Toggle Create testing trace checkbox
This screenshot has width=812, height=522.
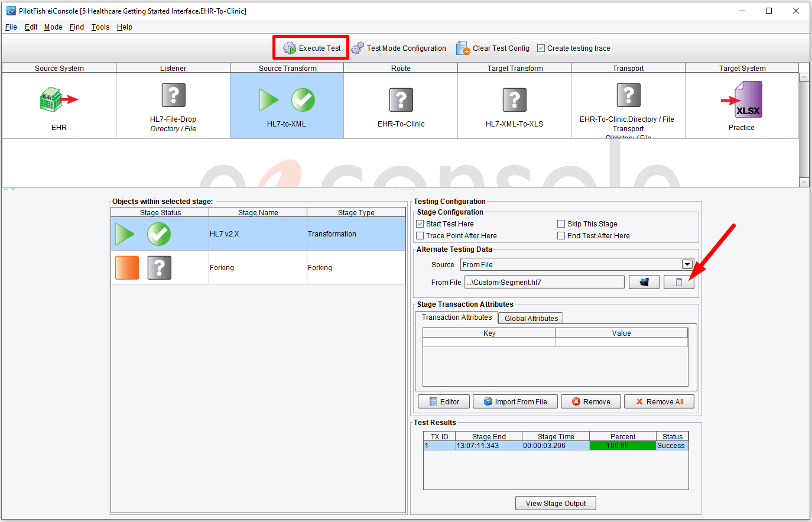click(541, 48)
